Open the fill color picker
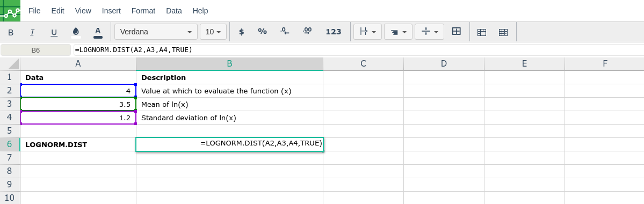Screen dimensions: 644x204 pyautogui.click(x=76, y=32)
